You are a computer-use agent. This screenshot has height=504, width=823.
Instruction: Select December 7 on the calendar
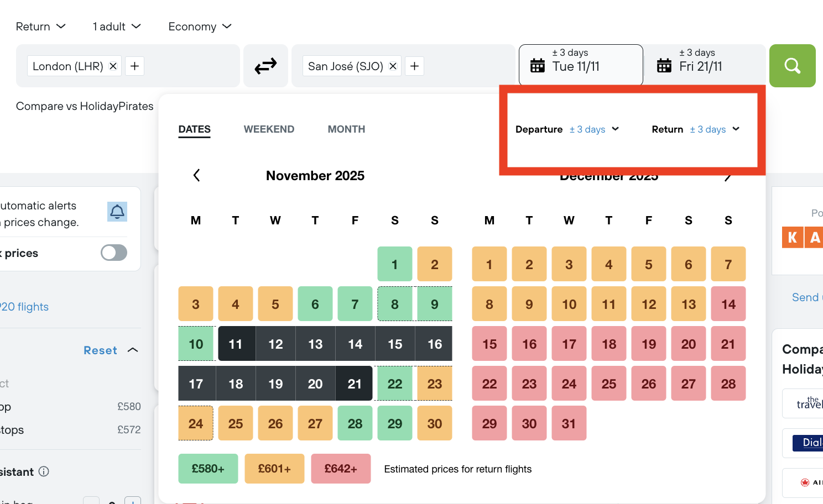(x=728, y=264)
